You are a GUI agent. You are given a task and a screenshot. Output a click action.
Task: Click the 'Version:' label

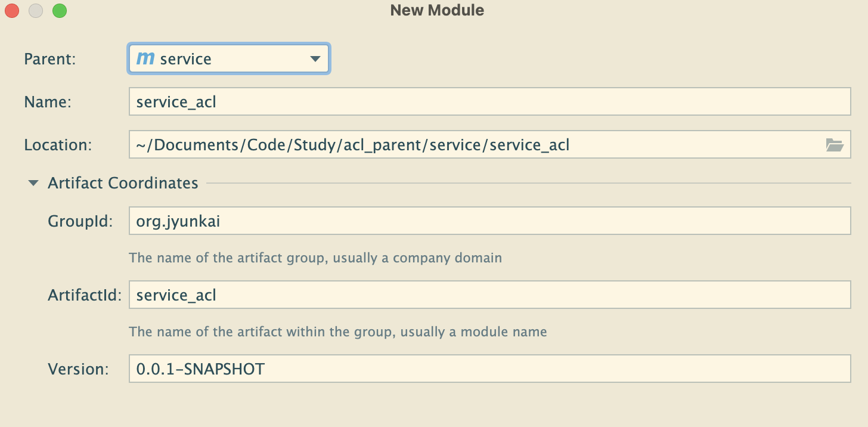(78, 369)
